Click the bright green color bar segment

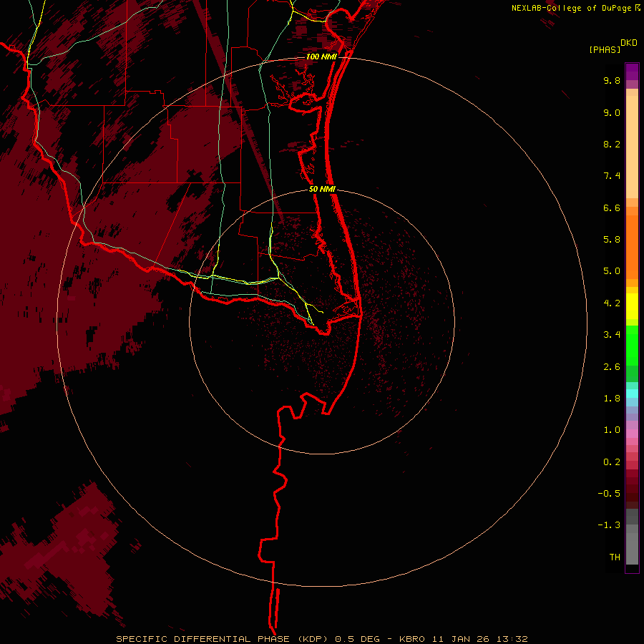coord(632,345)
